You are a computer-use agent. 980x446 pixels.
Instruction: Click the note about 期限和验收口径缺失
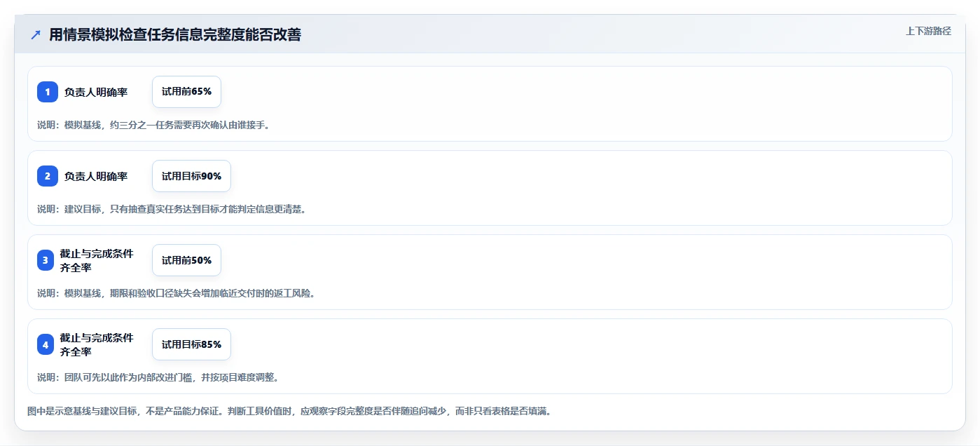click(x=177, y=293)
